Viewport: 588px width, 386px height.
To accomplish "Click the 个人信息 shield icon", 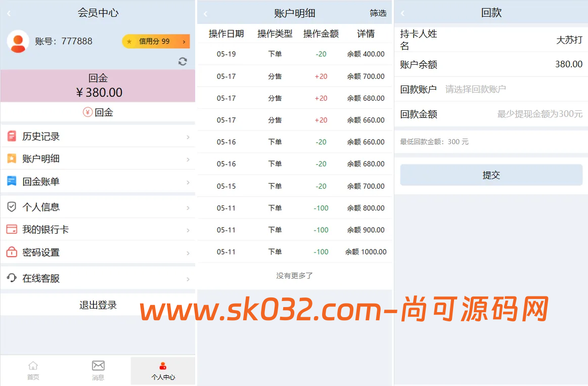I will coord(12,207).
